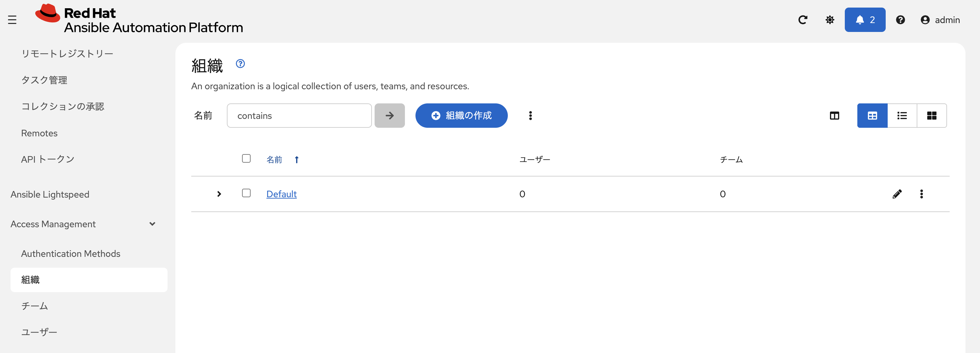Viewport: 980px width, 353px height.
Task: Expand the Default organization row
Action: 219,194
